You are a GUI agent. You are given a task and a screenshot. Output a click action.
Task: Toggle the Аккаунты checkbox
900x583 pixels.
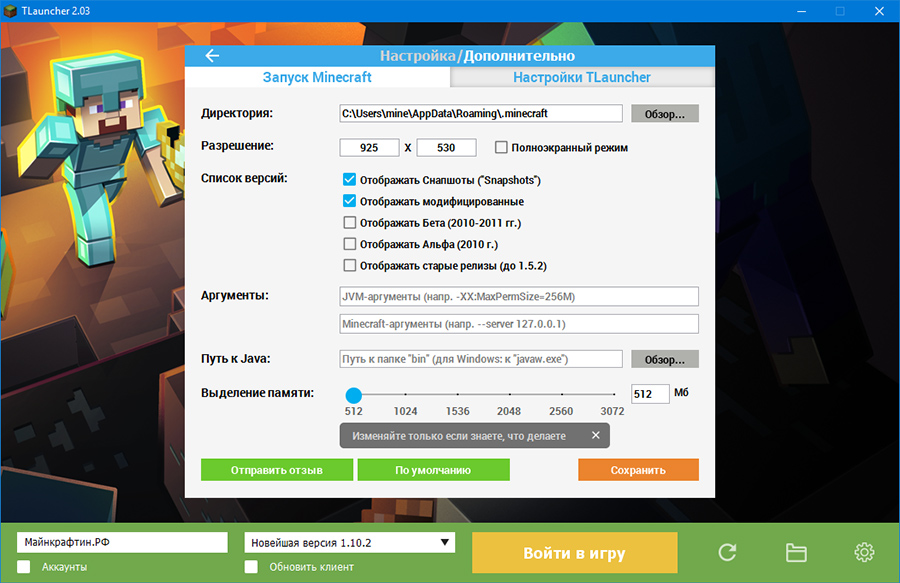[x=24, y=567]
